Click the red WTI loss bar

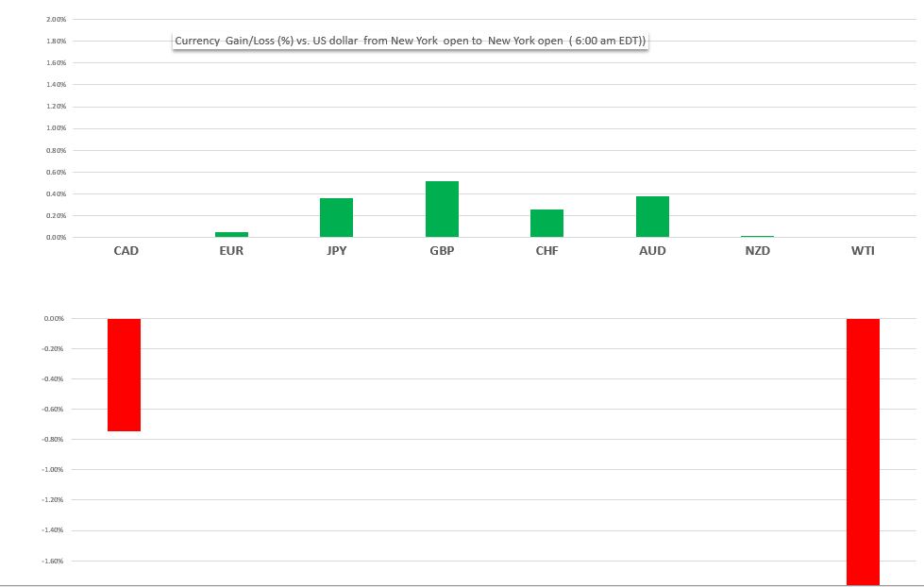tap(863, 451)
